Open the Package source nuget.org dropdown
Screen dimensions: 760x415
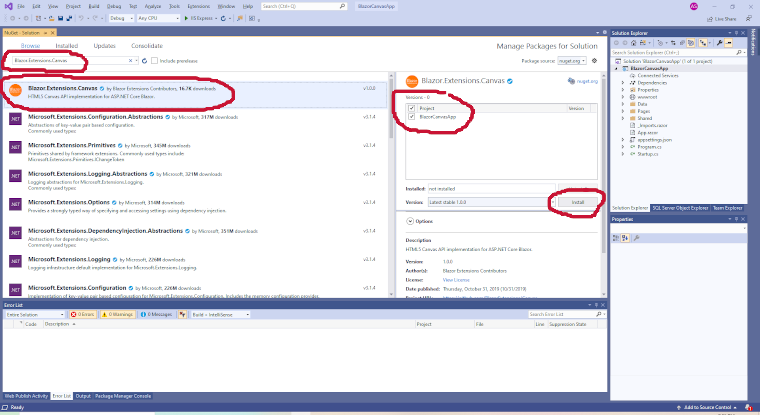tap(572, 61)
